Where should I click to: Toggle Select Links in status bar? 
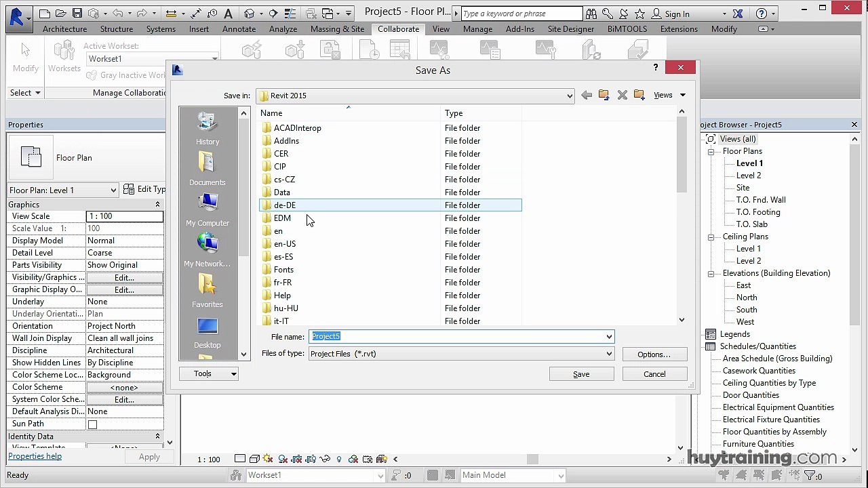click(x=724, y=475)
